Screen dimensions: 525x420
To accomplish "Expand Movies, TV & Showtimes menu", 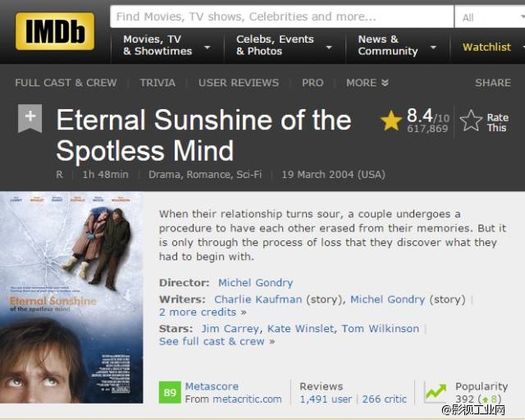I will [x=164, y=45].
